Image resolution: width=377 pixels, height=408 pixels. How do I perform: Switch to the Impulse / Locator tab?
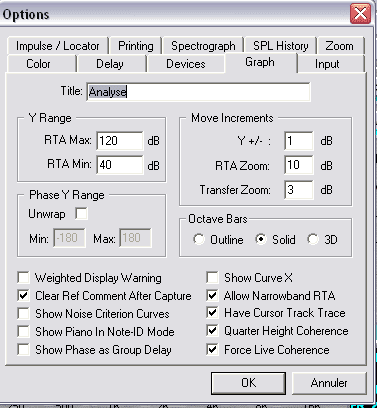pos(57,46)
